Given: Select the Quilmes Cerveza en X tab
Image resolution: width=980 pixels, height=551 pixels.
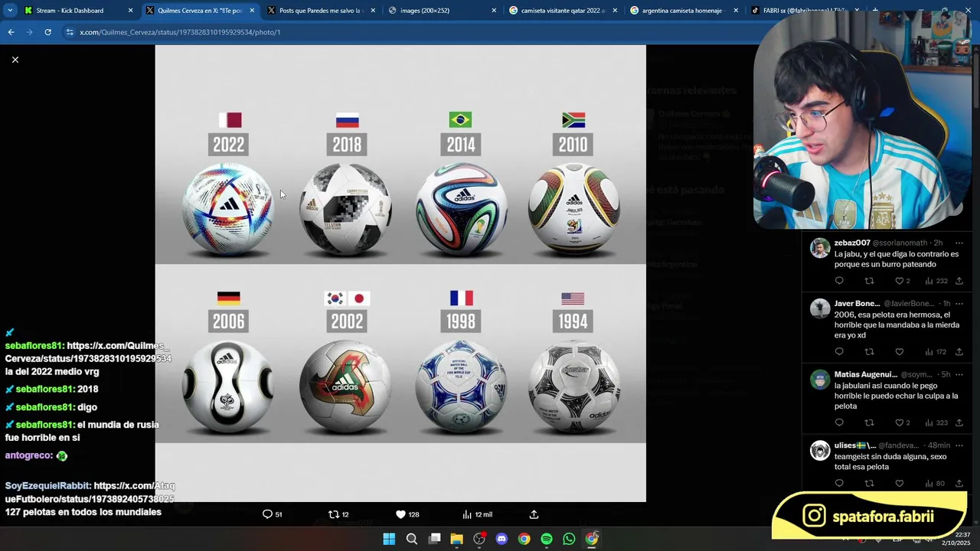Looking at the screenshot, I should coord(199,11).
